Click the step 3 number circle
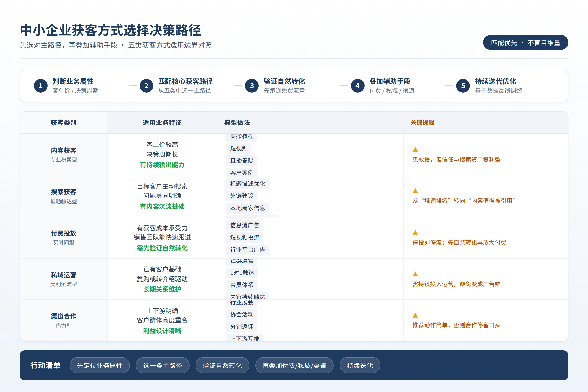The image size is (588, 392). [252, 86]
